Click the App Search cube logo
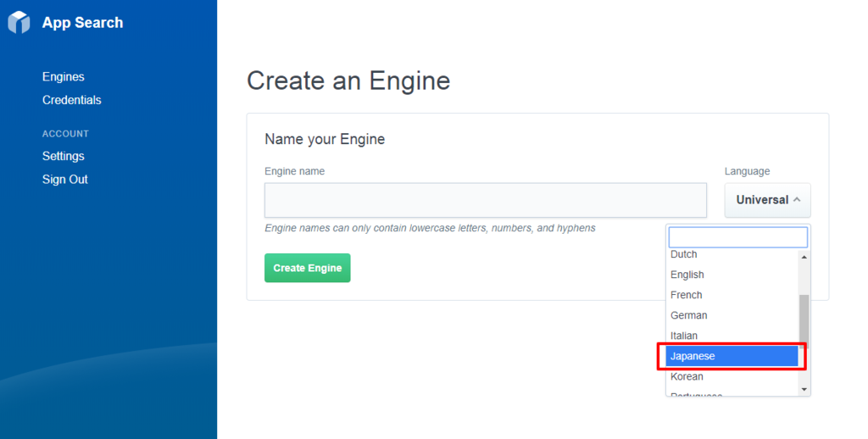Viewport: 868px width, 439px height. [19, 22]
